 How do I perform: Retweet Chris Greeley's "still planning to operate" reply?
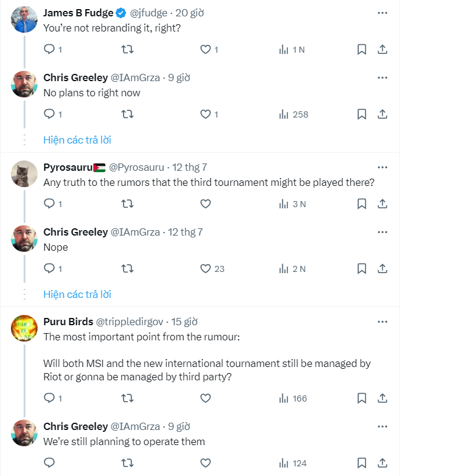point(127,463)
